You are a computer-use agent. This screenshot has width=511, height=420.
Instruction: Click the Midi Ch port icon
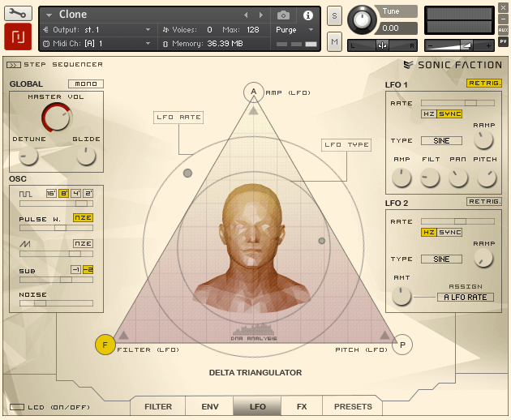[x=46, y=44]
